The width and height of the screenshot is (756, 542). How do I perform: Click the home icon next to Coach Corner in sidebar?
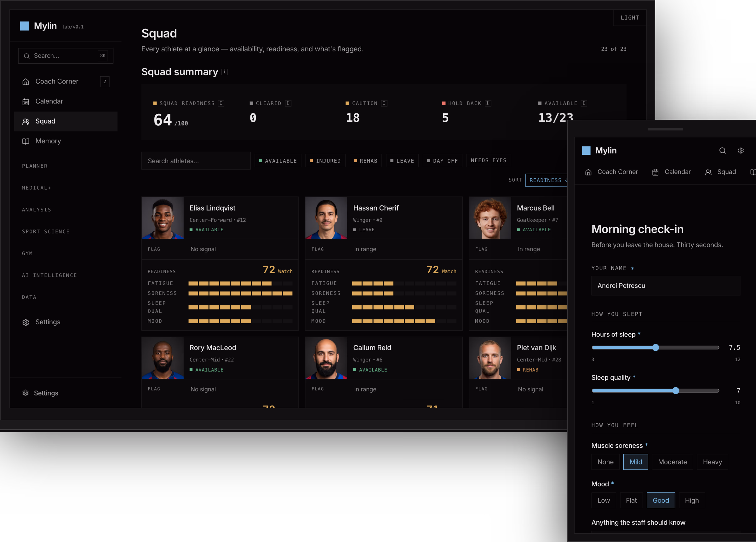26,82
